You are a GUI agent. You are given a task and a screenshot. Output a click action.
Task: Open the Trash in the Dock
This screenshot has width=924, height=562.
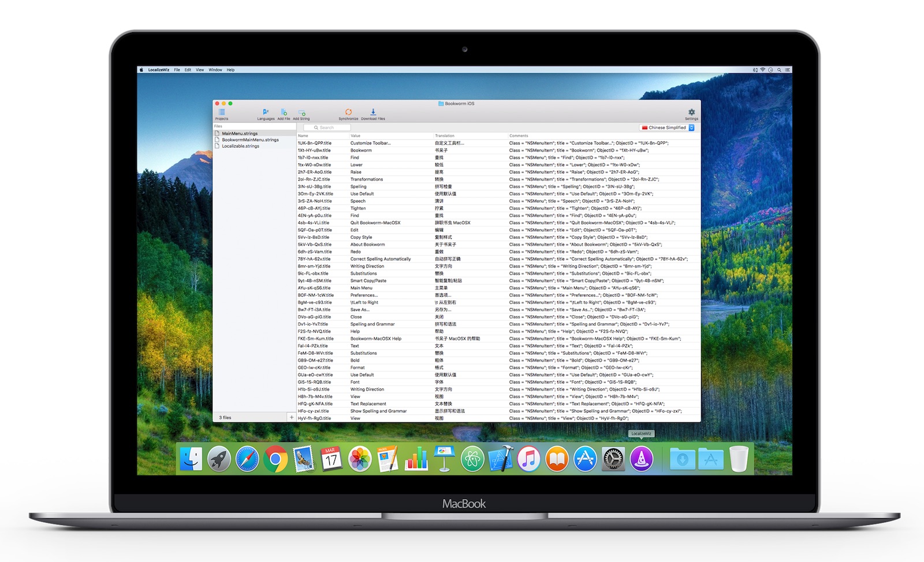[x=739, y=459]
